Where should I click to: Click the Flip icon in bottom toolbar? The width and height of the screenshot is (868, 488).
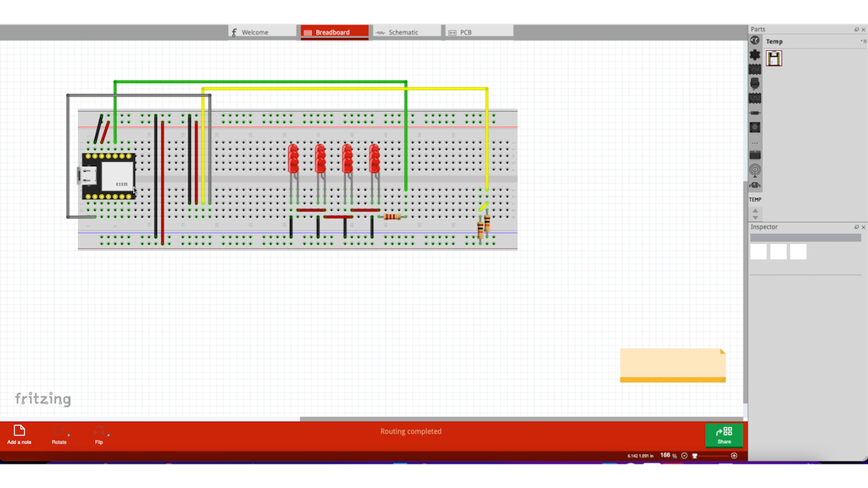tap(99, 430)
